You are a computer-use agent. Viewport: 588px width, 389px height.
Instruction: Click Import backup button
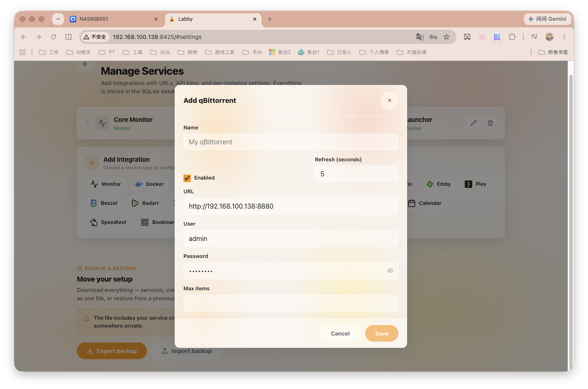point(186,351)
